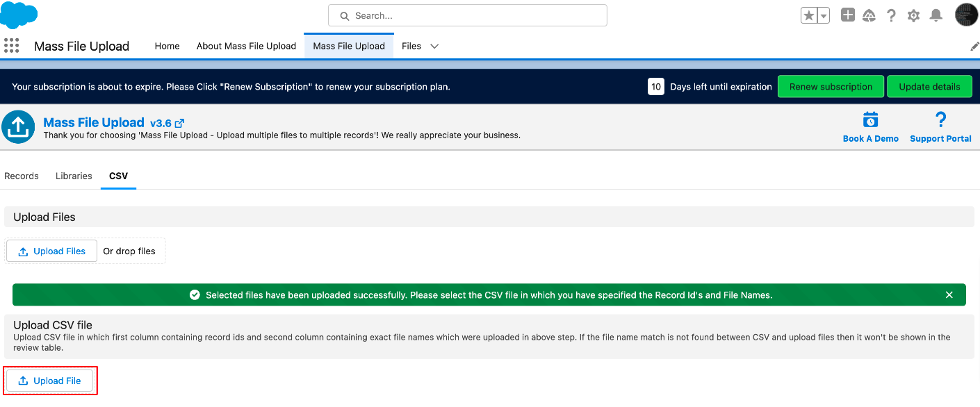Click into the Search field
This screenshot has height=407, width=980.
[468, 15]
